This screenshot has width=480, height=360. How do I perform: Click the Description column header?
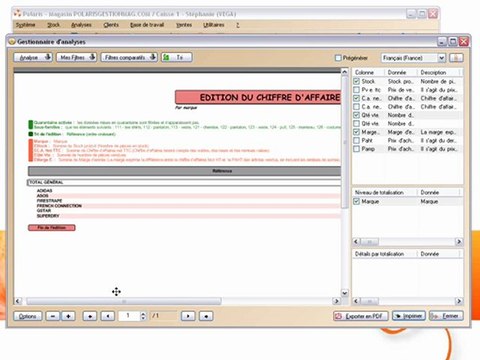(x=439, y=72)
